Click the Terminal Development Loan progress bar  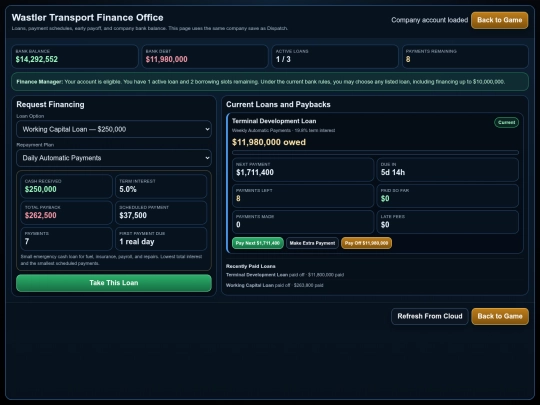click(x=375, y=152)
